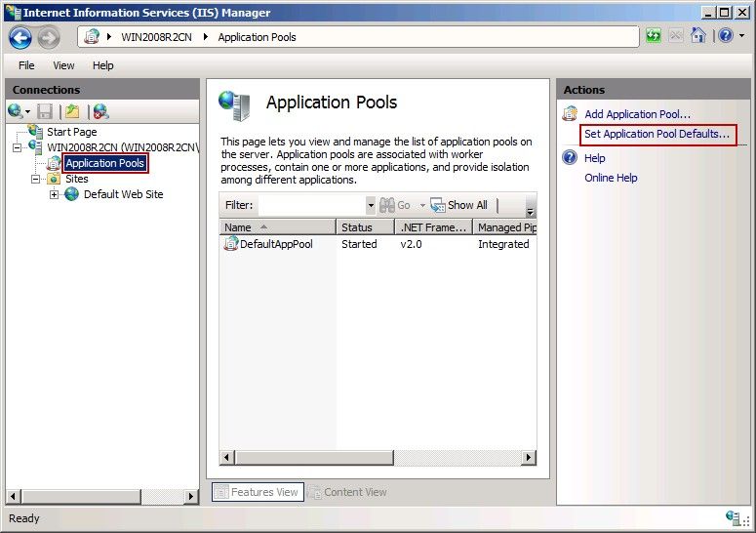
Task: Collapse the WIN2008R2CN server node
Action: (x=17, y=147)
